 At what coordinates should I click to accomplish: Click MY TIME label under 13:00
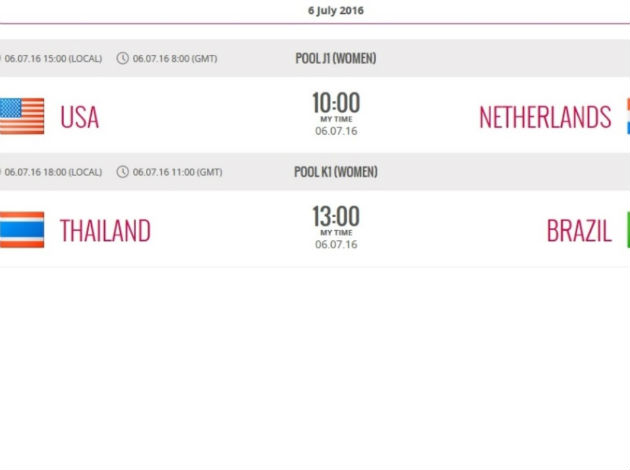(336, 233)
